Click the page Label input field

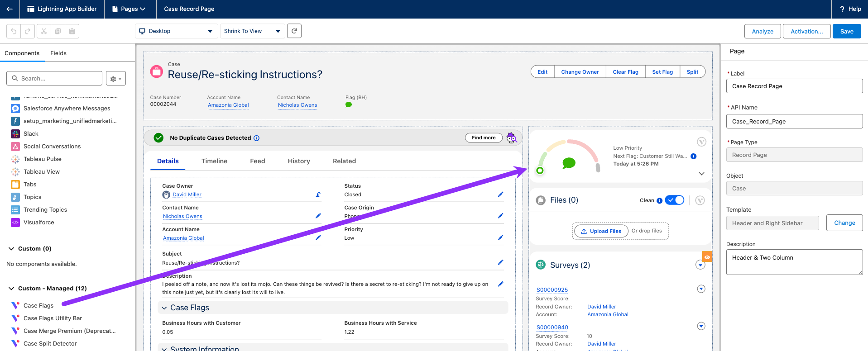[795, 86]
